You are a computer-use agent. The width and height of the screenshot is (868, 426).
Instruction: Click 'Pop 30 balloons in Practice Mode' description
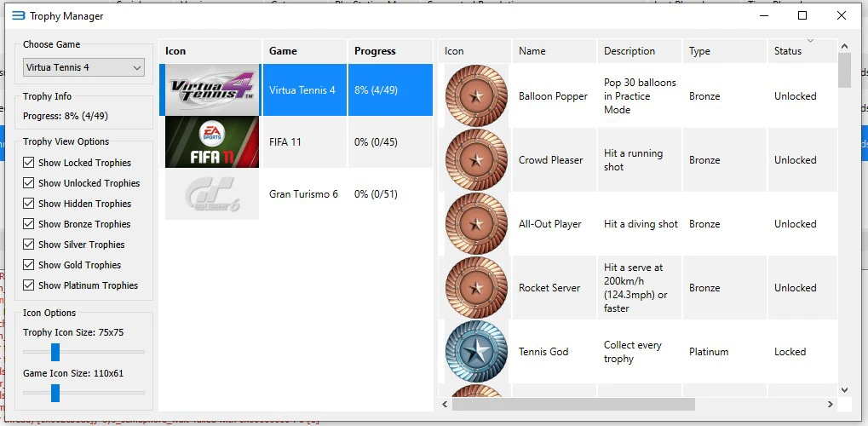coord(640,96)
